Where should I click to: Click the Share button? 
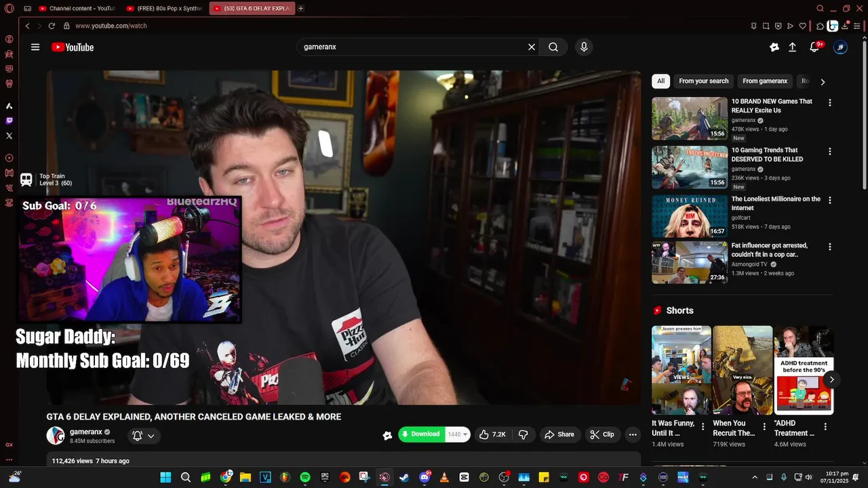click(560, 434)
